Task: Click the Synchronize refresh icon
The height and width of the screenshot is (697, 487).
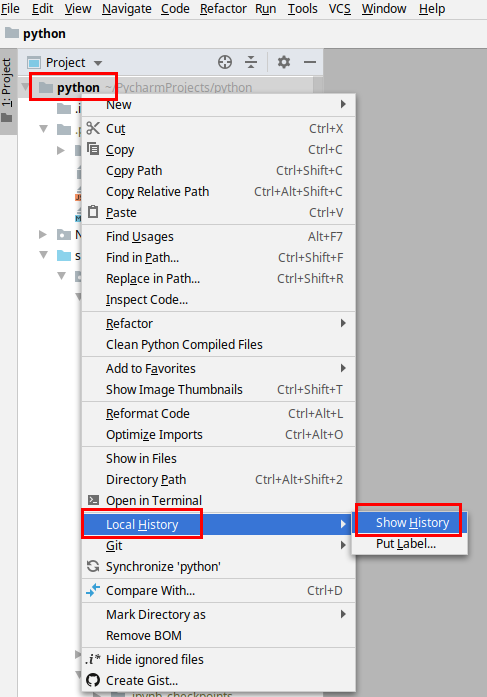Action: click(93, 566)
